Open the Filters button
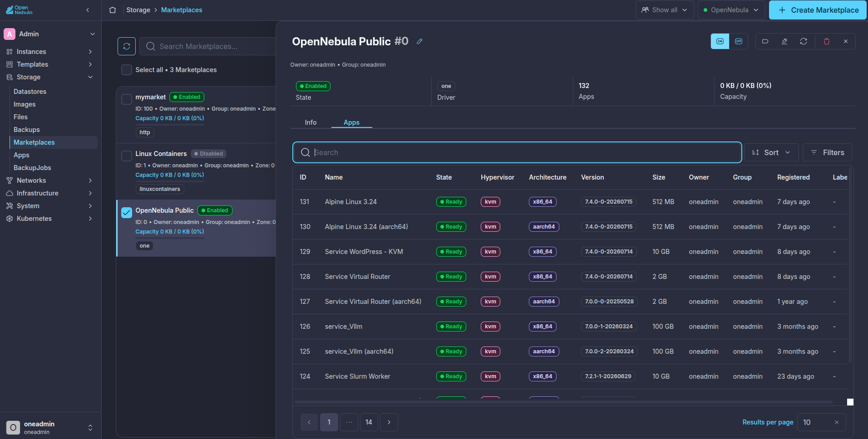The width and height of the screenshot is (868, 439). [x=827, y=152]
